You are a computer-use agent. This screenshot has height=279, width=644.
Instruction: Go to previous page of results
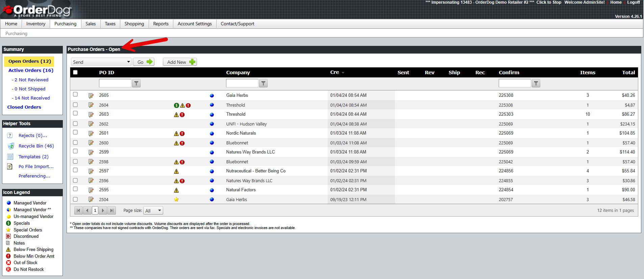[87, 211]
